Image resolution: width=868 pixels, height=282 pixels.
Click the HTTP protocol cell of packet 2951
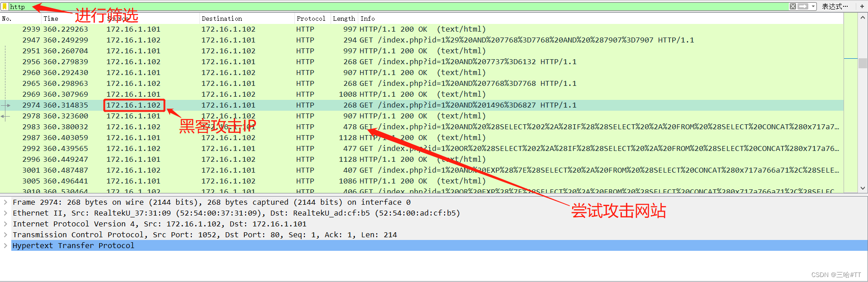point(305,51)
